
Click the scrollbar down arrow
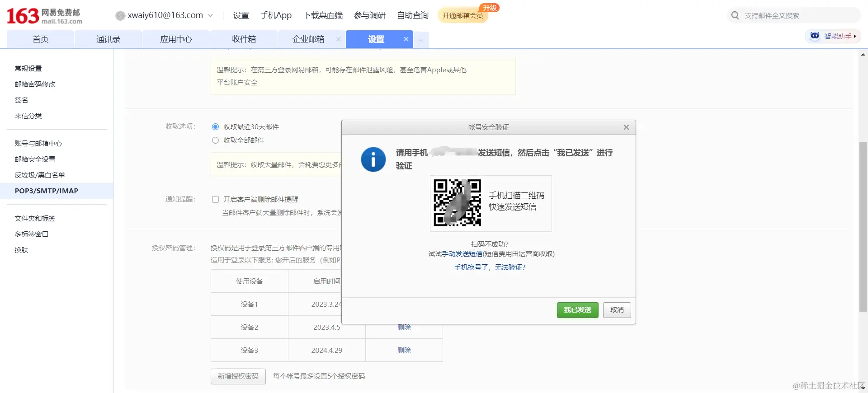click(x=863, y=388)
